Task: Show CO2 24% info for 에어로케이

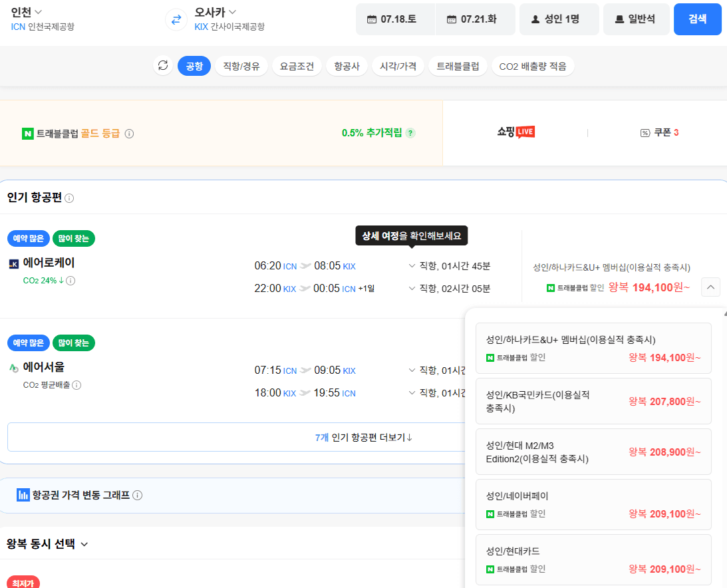Action: [x=71, y=281]
